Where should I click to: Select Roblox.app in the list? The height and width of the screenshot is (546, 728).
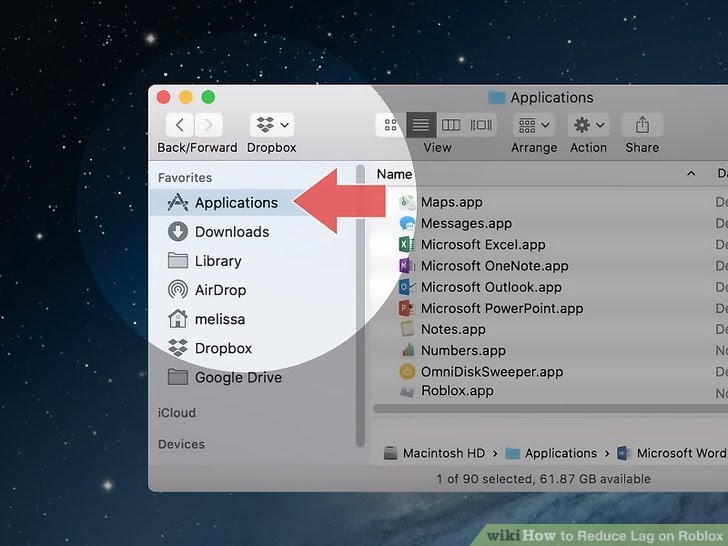pyautogui.click(x=457, y=391)
